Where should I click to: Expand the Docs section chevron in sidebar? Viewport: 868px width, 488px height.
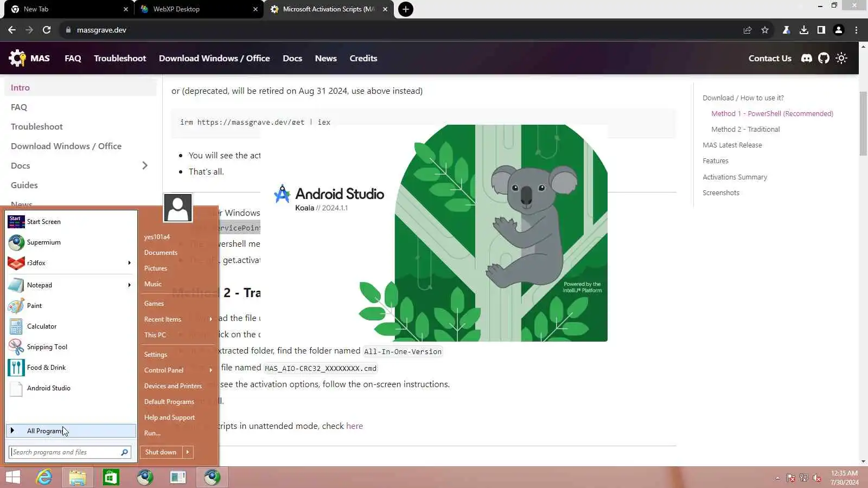pyautogui.click(x=145, y=165)
